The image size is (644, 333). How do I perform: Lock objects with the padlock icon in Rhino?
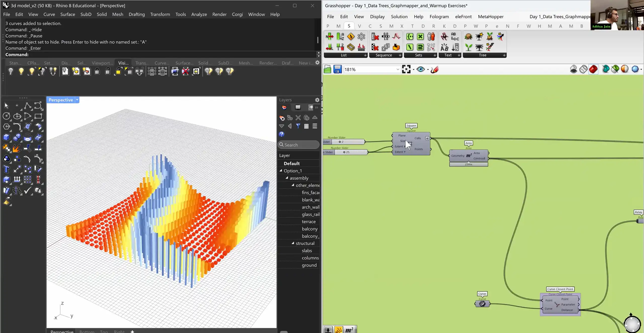coord(97,71)
